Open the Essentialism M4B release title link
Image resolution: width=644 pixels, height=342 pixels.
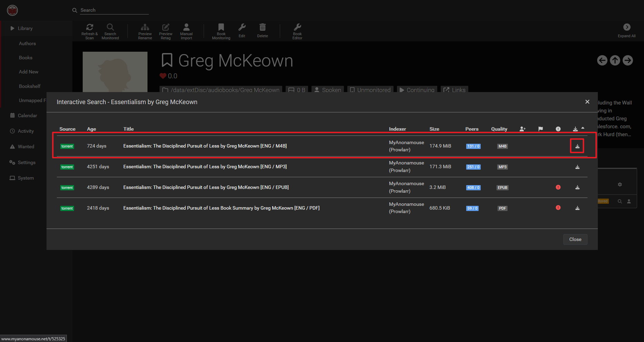205,146
